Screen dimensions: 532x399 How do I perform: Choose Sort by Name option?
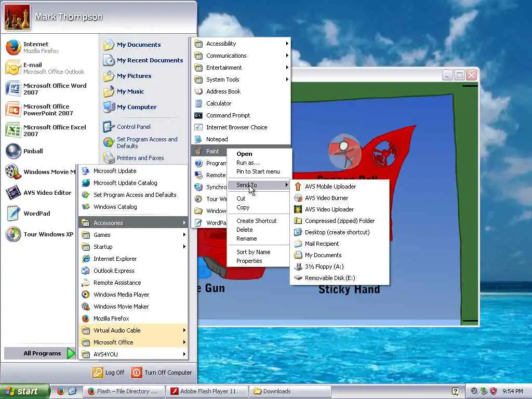pos(259,252)
